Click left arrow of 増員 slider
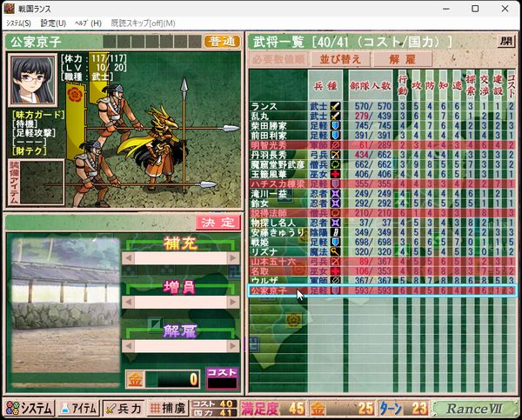The width and height of the screenshot is (522, 420). tap(129, 302)
